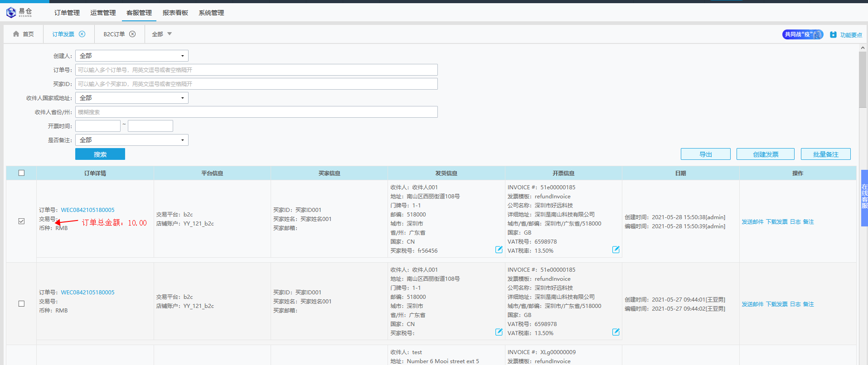The width and height of the screenshot is (868, 365).
Task: Click the 导出 button
Action: click(x=706, y=154)
